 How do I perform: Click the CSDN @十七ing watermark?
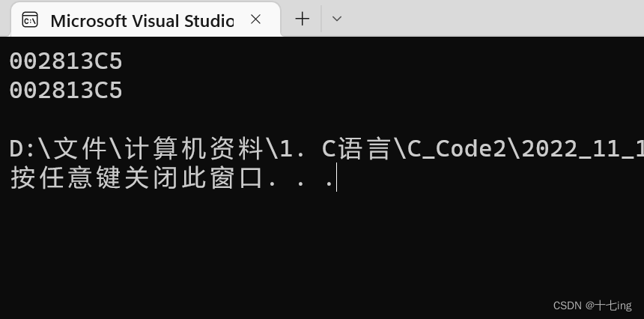click(x=592, y=306)
